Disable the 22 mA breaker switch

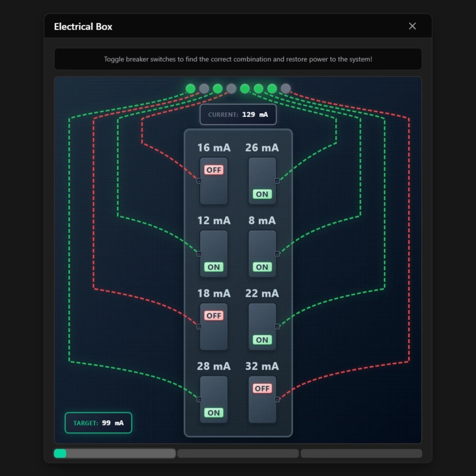click(262, 326)
